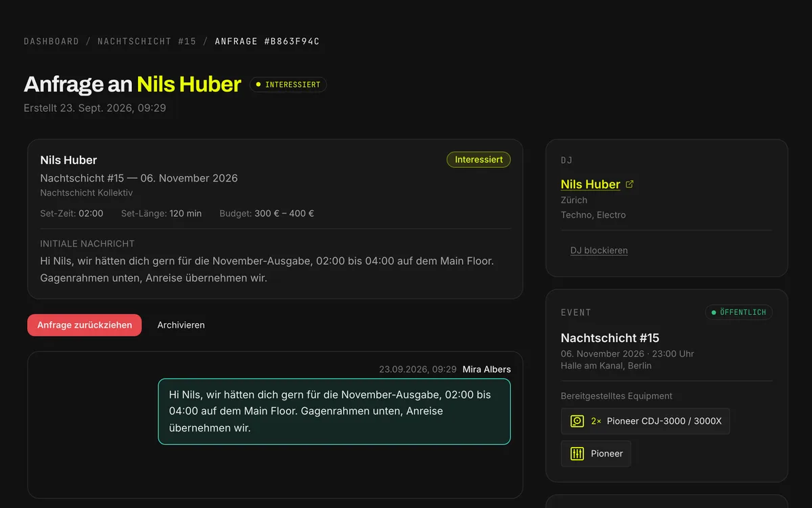
Task: Click external link icon beside Nils Huber
Action: [x=630, y=184]
